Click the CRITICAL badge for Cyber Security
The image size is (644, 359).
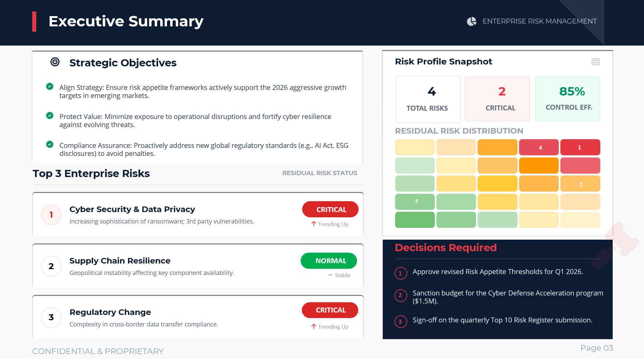pyautogui.click(x=330, y=210)
